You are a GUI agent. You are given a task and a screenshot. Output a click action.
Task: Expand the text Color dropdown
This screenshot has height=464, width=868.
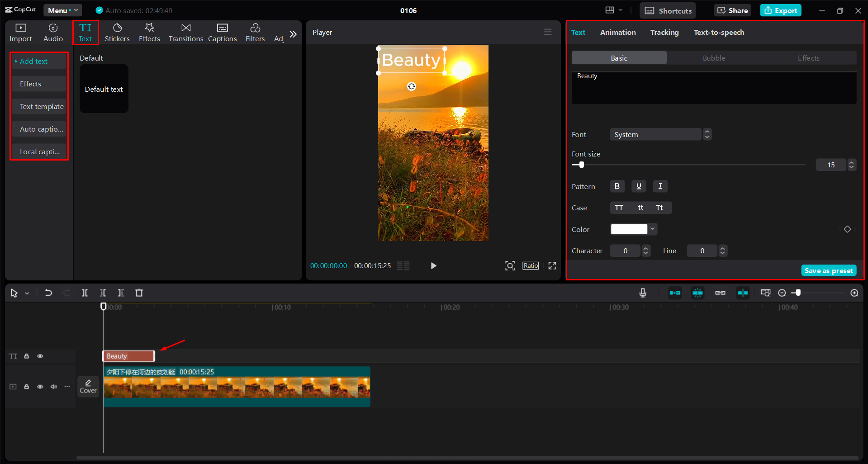click(x=652, y=229)
